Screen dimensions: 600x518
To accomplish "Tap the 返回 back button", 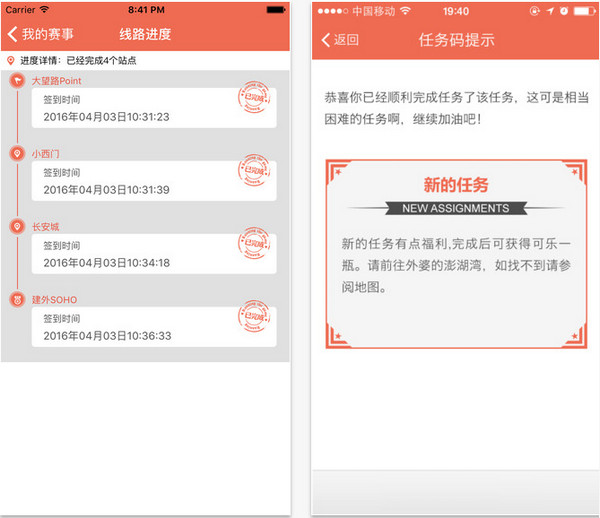I will [x=340, y=40].
